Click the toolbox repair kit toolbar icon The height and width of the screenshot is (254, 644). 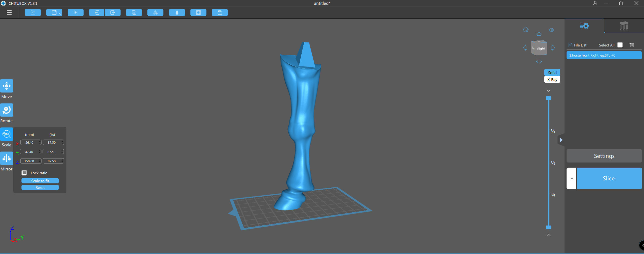click(220, 13)
